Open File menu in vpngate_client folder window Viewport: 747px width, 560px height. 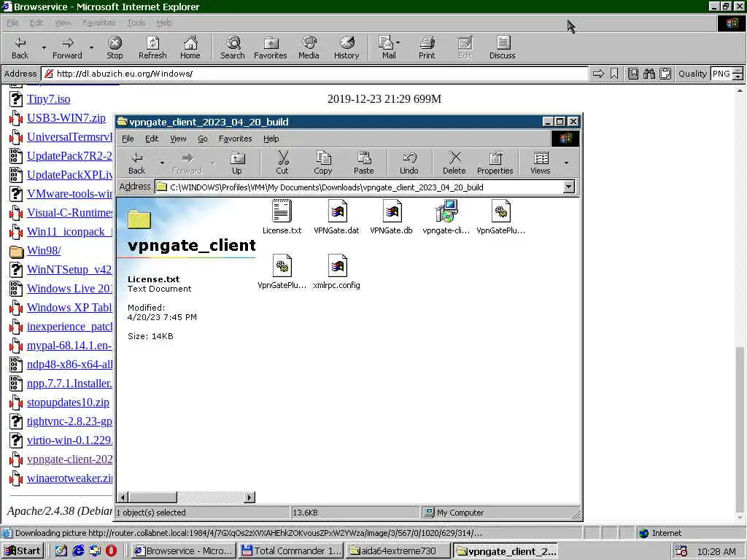(x=128, y=139)
